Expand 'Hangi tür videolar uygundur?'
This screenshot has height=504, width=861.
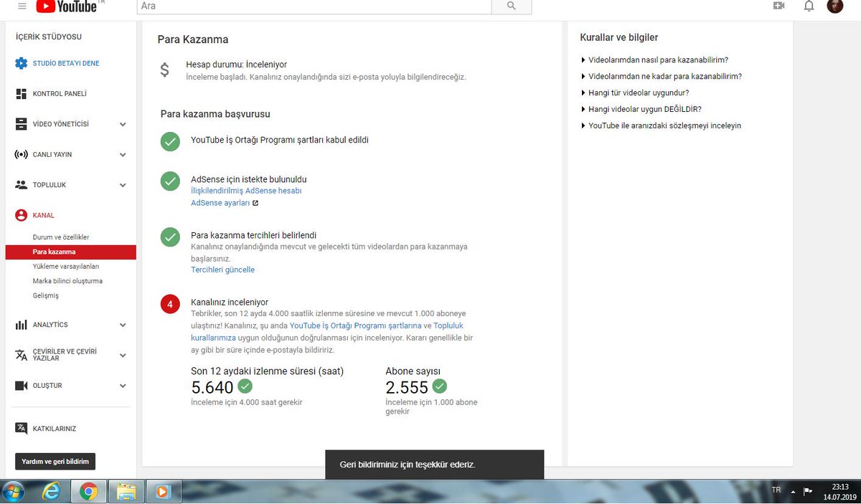tap(634, 92)
